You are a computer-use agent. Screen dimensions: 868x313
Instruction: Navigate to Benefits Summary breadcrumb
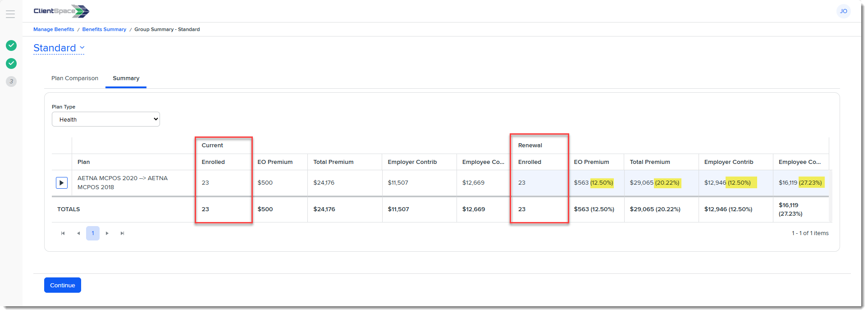(104, 29)
